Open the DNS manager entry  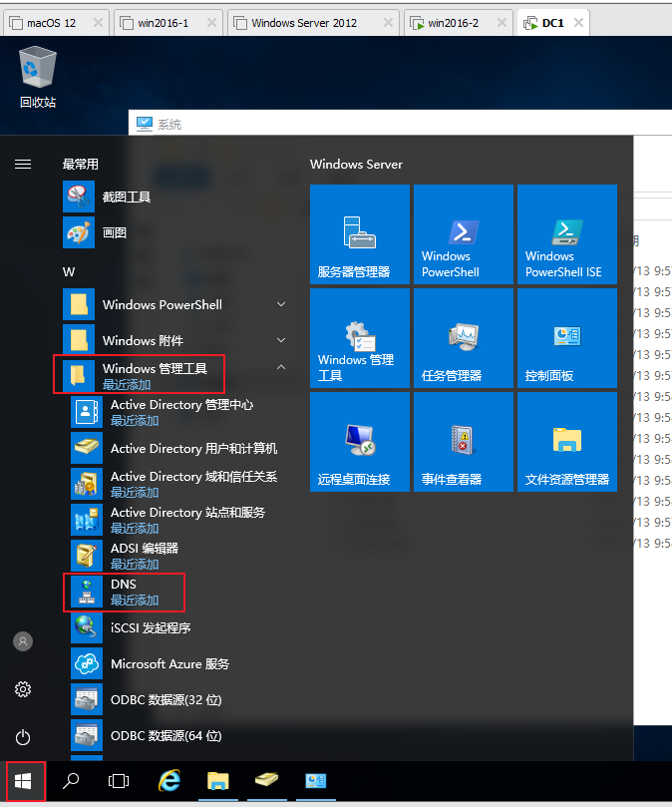(x=178, y=592)
